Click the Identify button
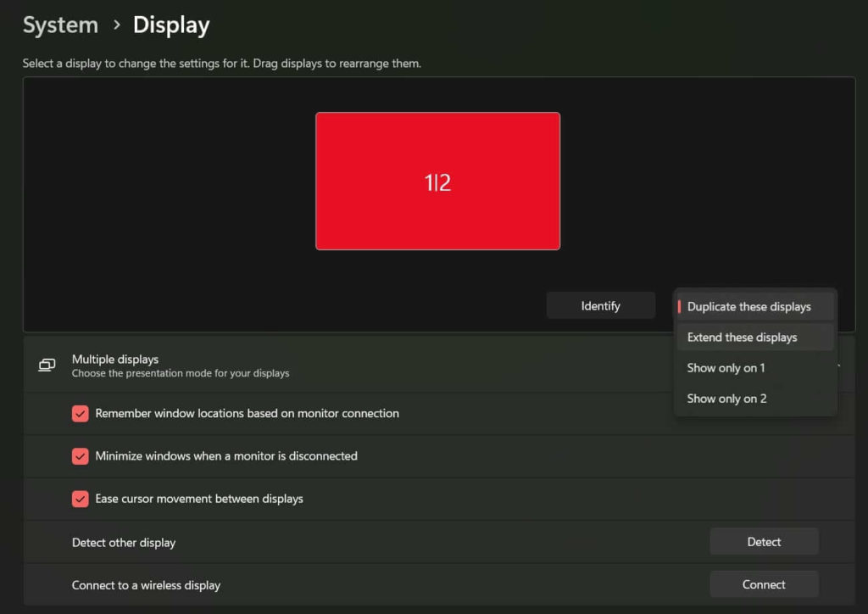This screenshot has width=868, height=614. click(x=601, y=305)
